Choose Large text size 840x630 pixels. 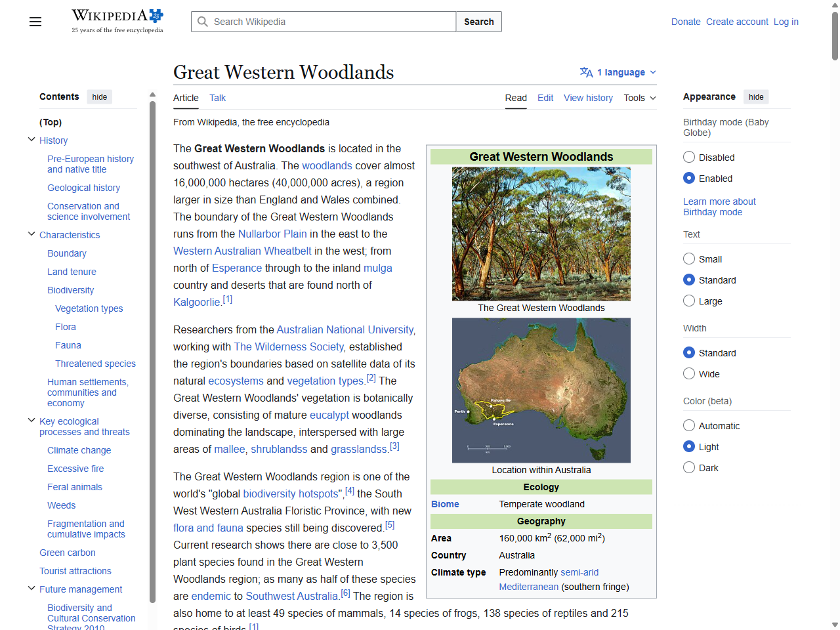click(689, 301)
